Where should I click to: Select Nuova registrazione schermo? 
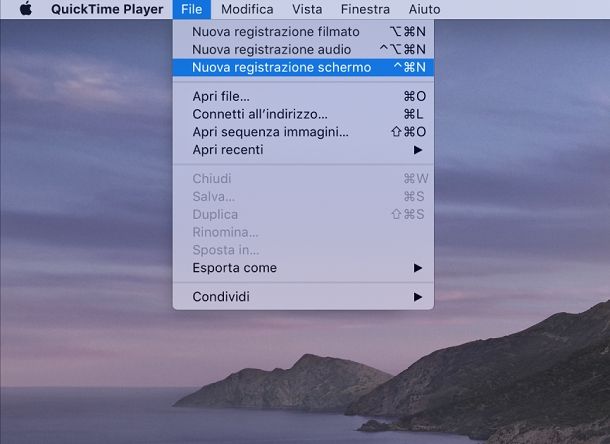[303, 67]
